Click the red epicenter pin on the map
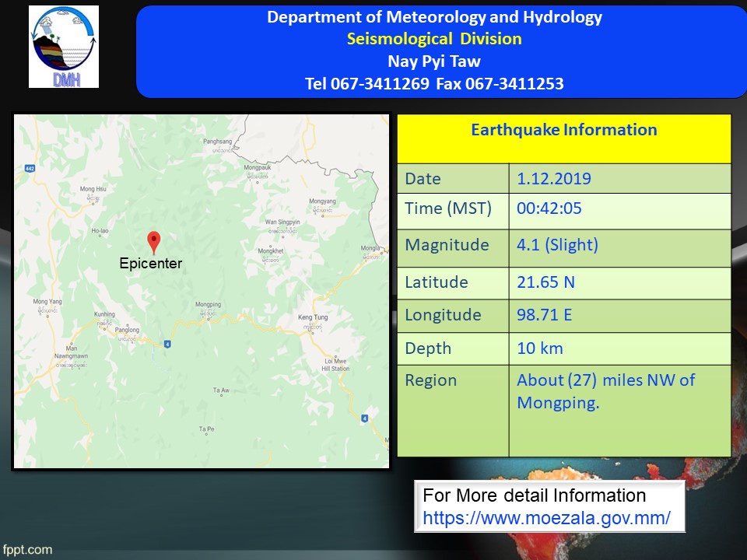This screenshot has height=560, width=747. 153,242
